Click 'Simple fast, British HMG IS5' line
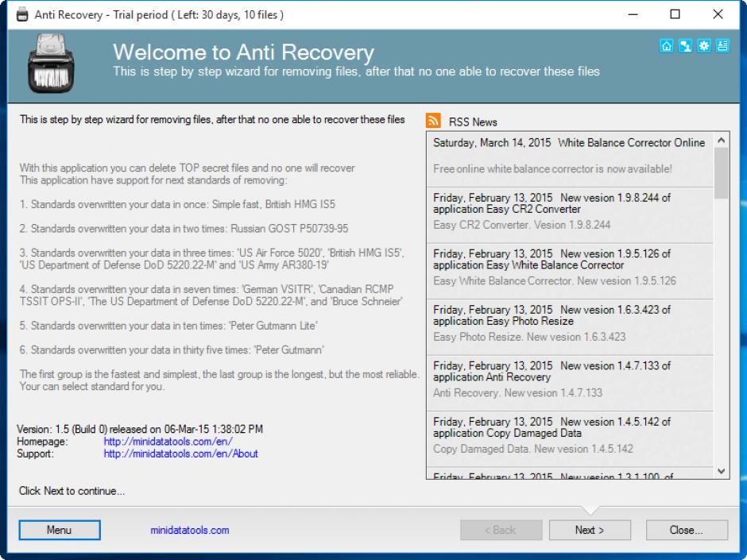This screenshot has width=747, height=560. pos(177,204)
